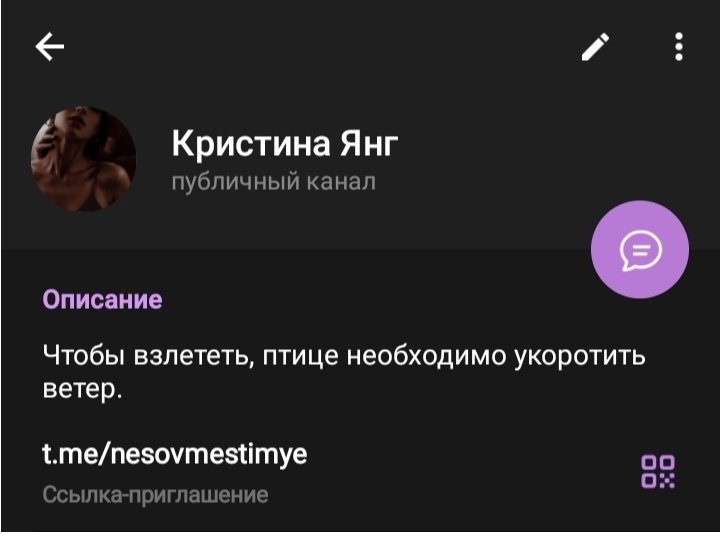The height and width of the screenshot is (540, 720).
Task: Open the t.me/nesovmestimye link
Action: 174,454
